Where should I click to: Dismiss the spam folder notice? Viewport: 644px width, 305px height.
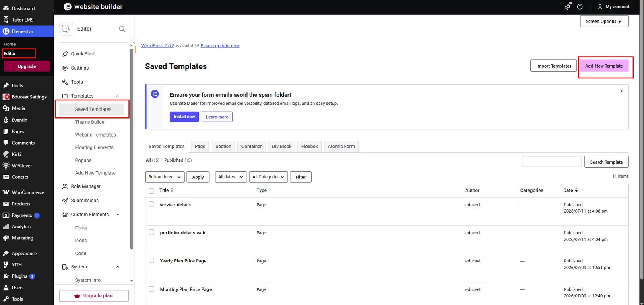coord(621,91)
